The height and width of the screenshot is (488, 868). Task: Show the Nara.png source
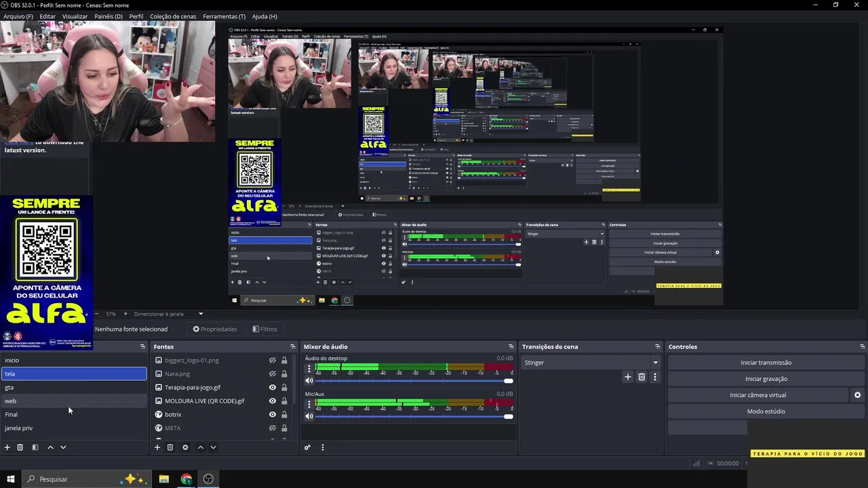click(x=273, y=373)
